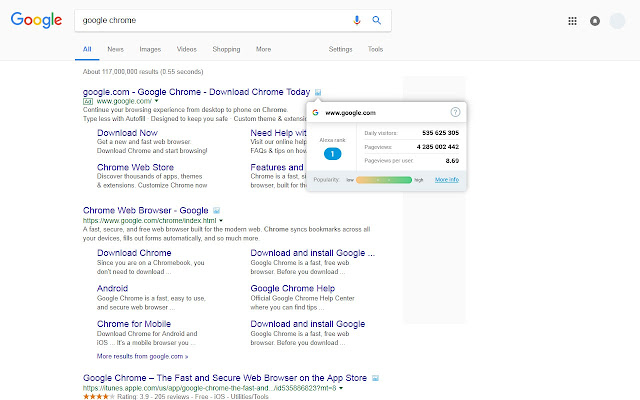Click the magnifier search button
The height and width of the screenshot is (400, 640).
(x=376, y=20)
